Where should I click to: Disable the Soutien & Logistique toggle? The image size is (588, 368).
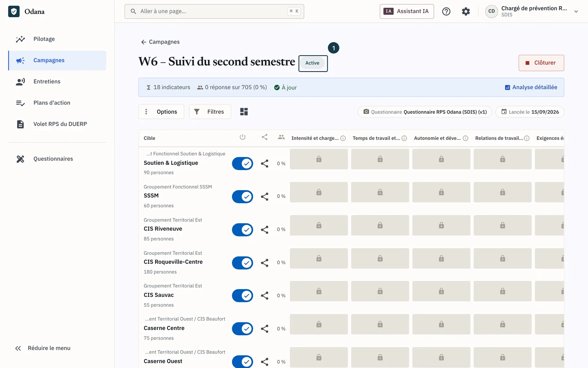243,164
